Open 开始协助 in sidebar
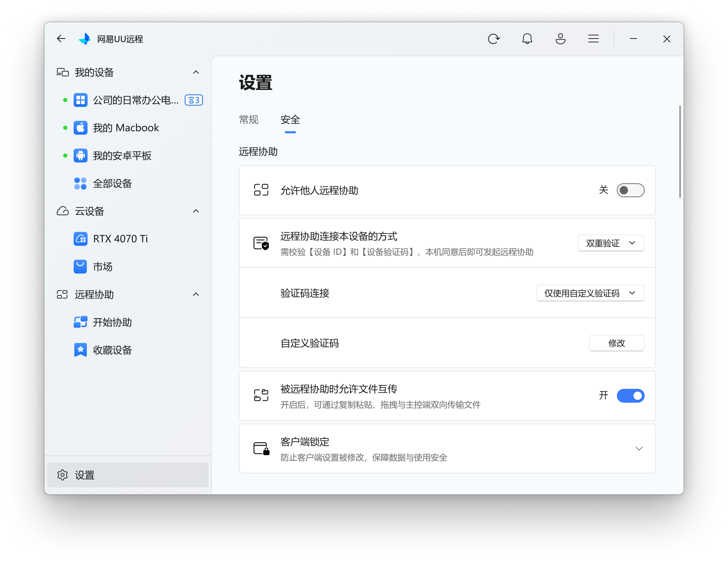Screen dimensions: 728x561 click(128, 322)
